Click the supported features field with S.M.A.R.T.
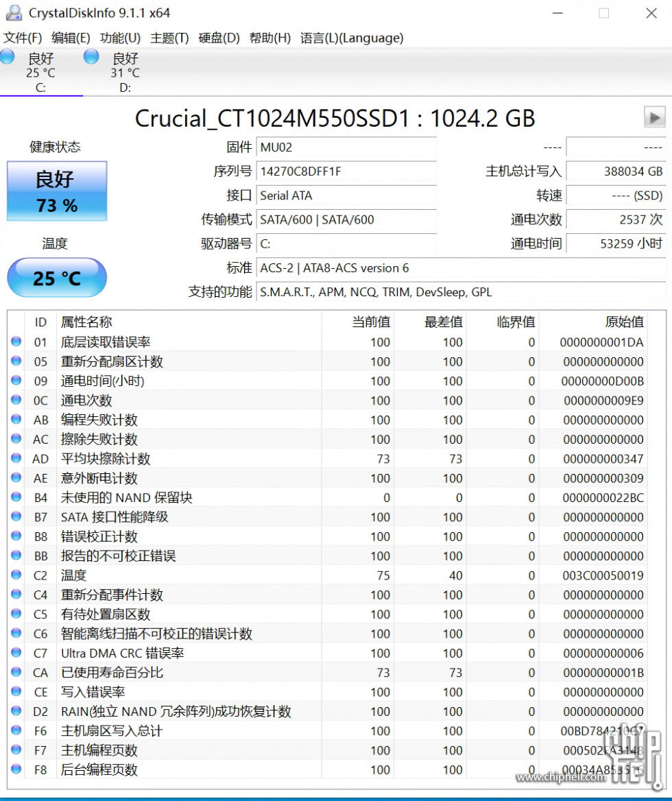Viewport: 672px width, 801px height. tap(461, 291)
